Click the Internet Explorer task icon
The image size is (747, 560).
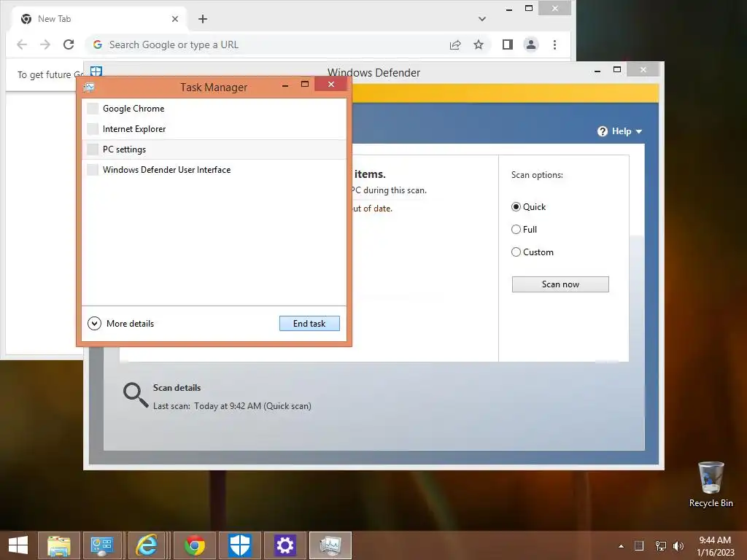(x=93, y=129)
